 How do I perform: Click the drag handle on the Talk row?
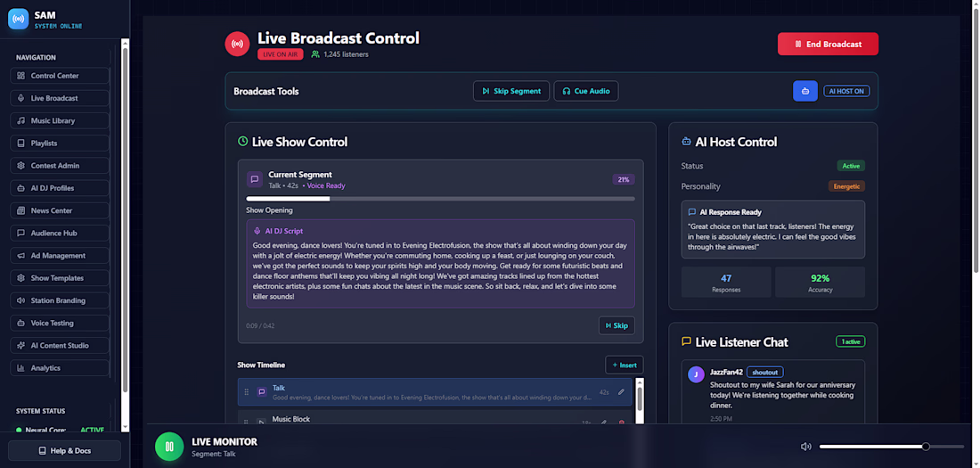[x=246, y=392]
